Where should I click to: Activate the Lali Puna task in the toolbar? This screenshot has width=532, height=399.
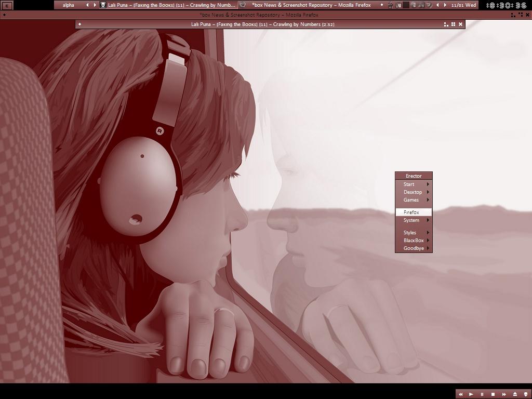(169, 5)
